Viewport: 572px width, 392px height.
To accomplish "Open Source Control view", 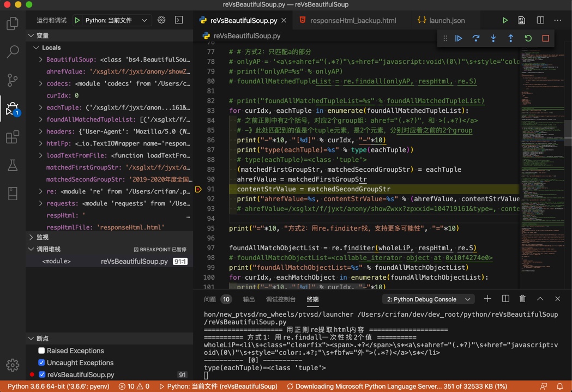I will click(x=13, y=80).
